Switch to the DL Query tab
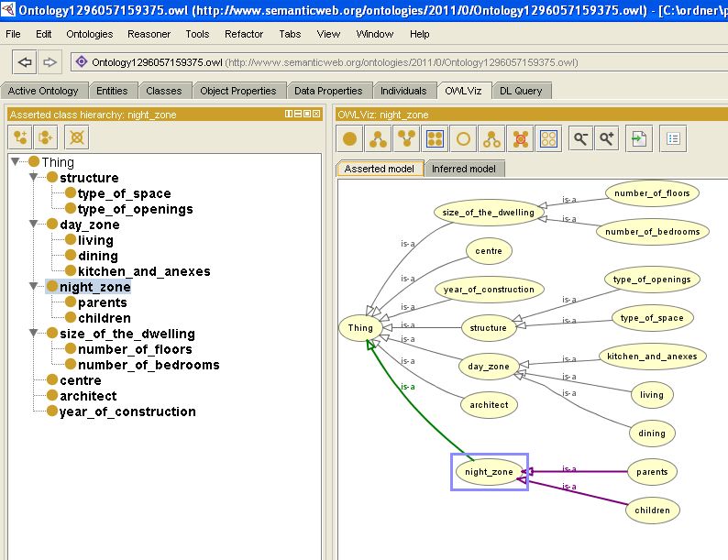 (522, 91)
